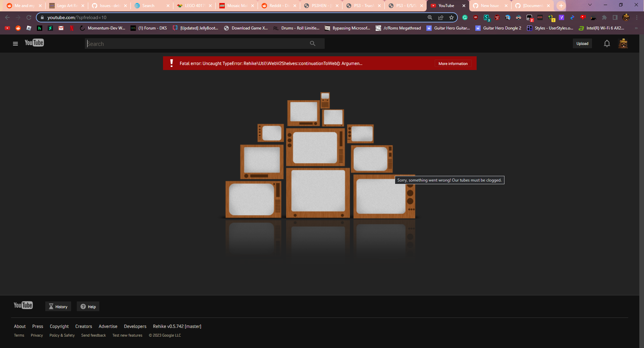644x348 pixels.
Task: Open History in the footer
Action: click(x=58, y=306)
